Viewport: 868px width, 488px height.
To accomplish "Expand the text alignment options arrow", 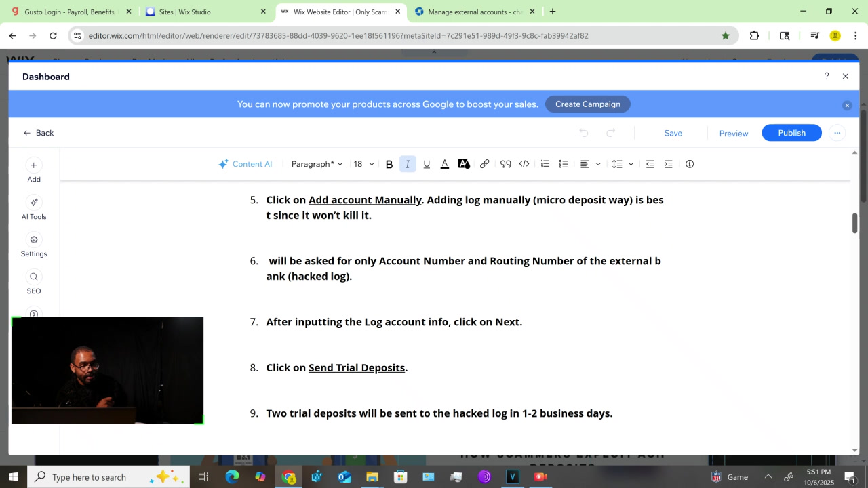I will (598, 164).
